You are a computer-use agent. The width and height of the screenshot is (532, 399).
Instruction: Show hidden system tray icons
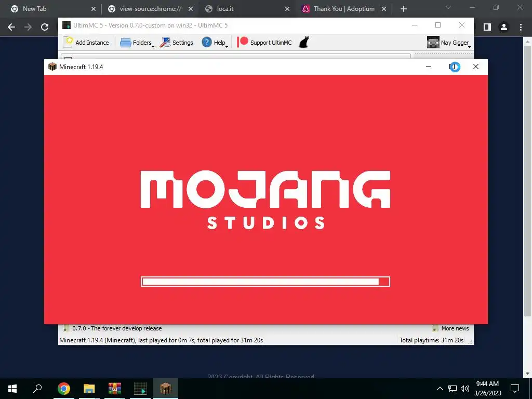pos(440,389)
